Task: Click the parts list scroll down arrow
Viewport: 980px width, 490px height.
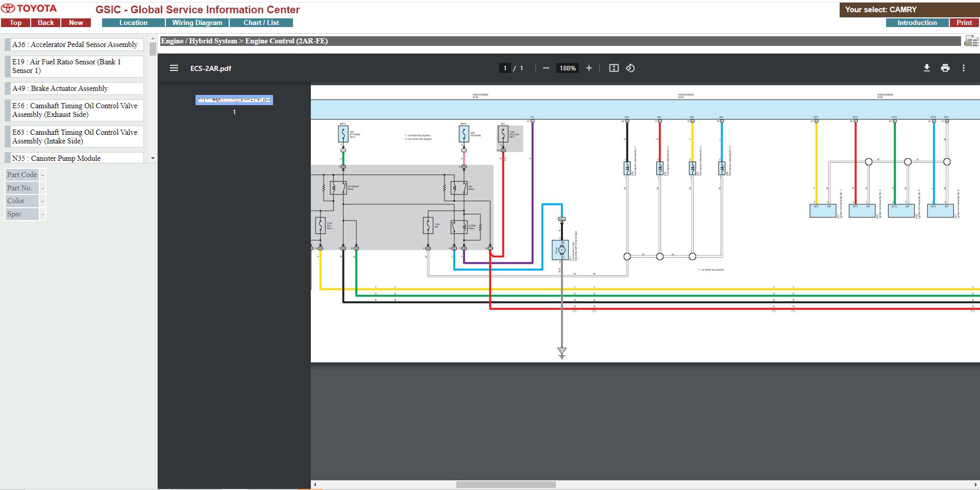Action: [x=153, y=158]
